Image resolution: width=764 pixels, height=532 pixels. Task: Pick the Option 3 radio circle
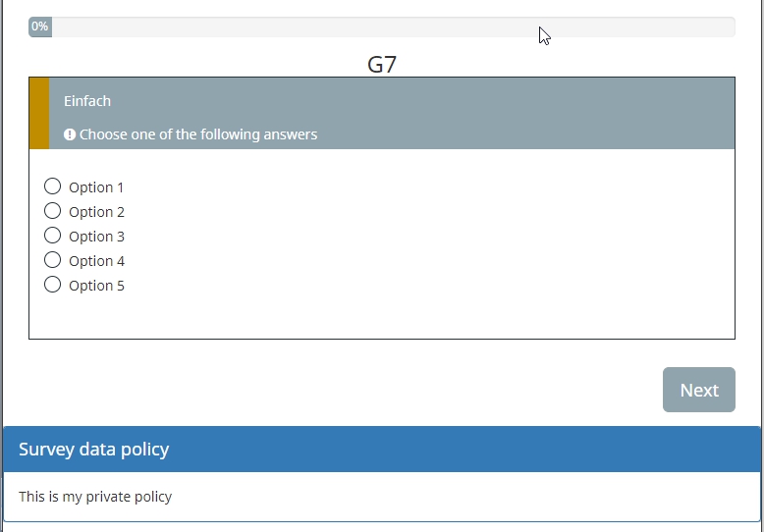coord(53,236)
